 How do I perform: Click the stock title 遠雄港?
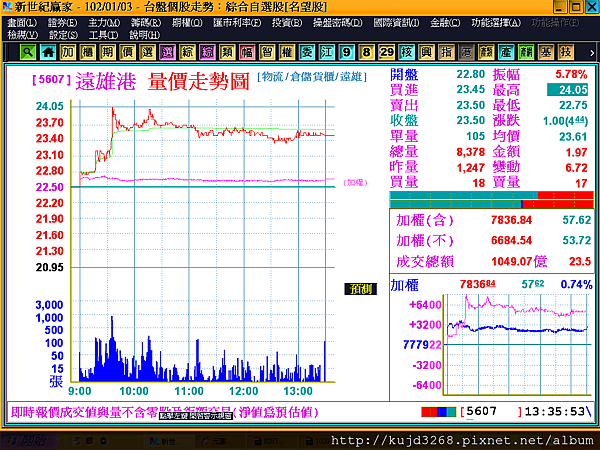pos(106,81)
